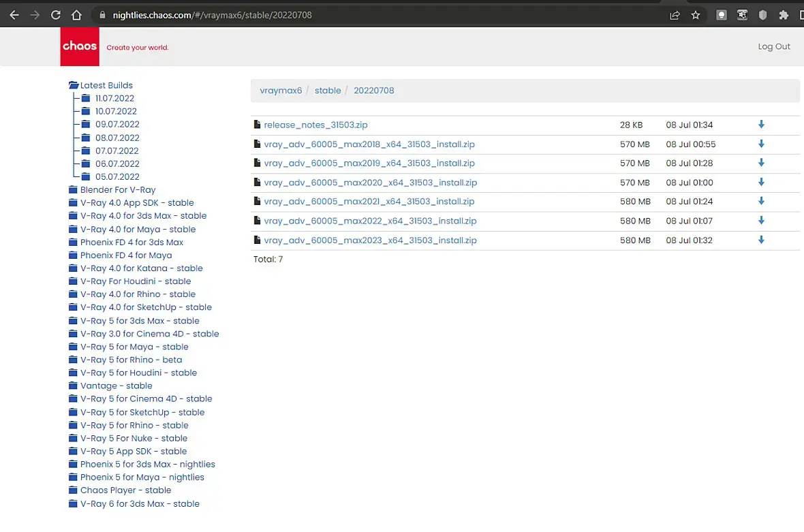Go forward with the browser forward arrow
The image size is (804, 532).
35,15
